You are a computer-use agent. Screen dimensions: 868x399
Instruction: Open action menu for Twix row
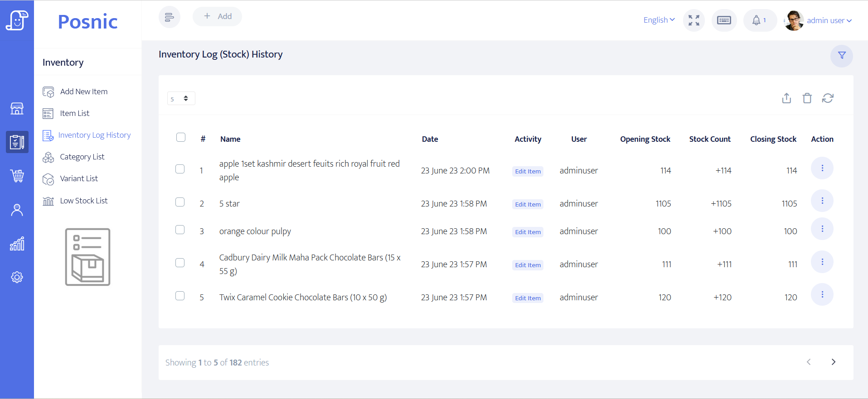click(822, 295)
